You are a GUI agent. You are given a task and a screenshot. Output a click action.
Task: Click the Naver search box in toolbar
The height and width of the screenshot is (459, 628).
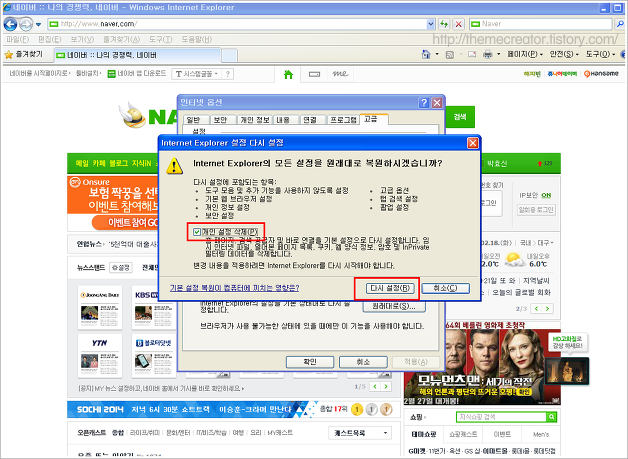coord(541,24)
